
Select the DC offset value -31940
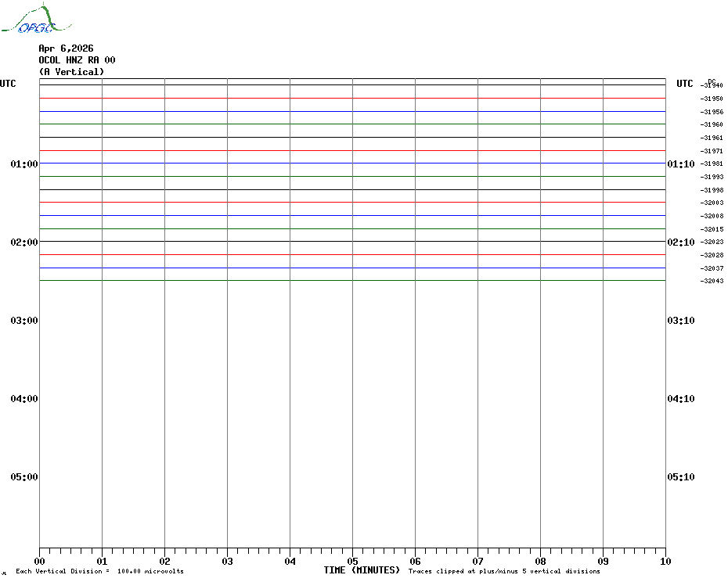[712, 86]
